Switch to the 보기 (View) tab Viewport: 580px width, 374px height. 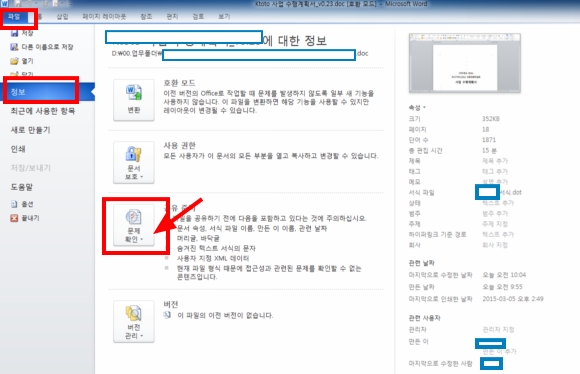[224, 17]
